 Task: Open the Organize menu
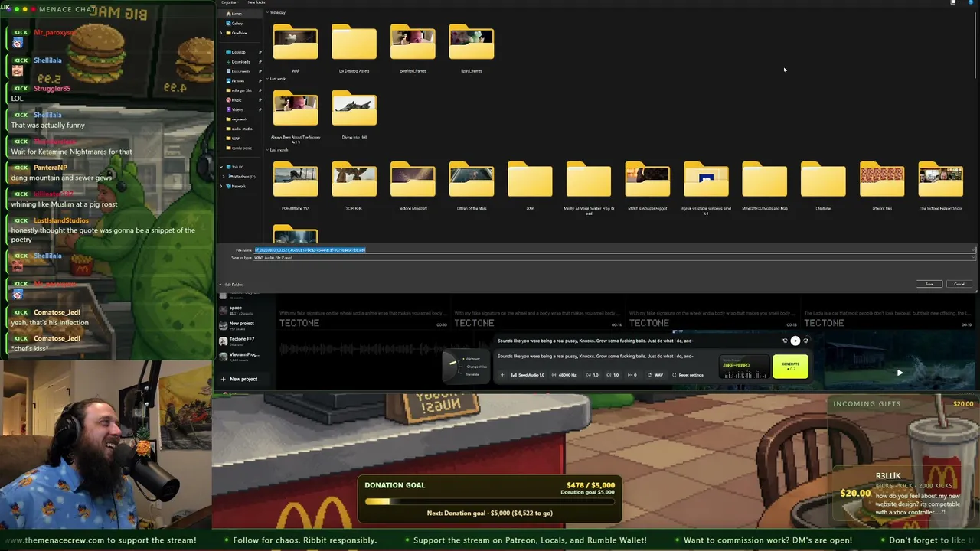230,2
